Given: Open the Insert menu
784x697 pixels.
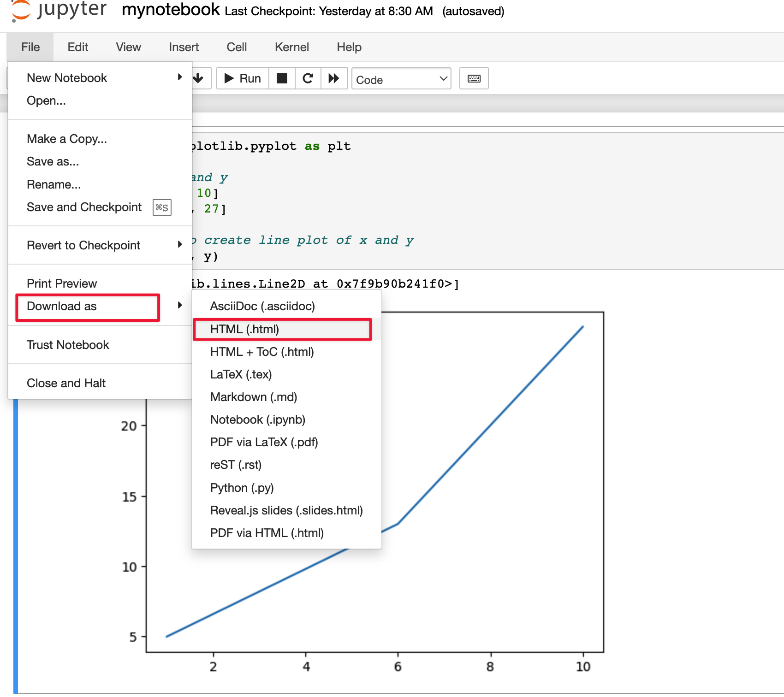Looking at the screenshot, I should point(184,47).
